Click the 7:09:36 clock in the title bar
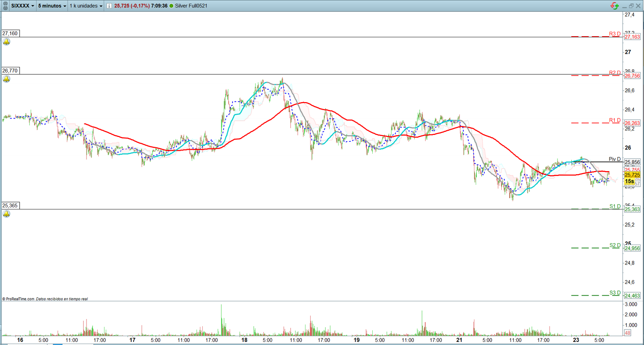The width and height of the screenshot is (644, 345). 159,6
